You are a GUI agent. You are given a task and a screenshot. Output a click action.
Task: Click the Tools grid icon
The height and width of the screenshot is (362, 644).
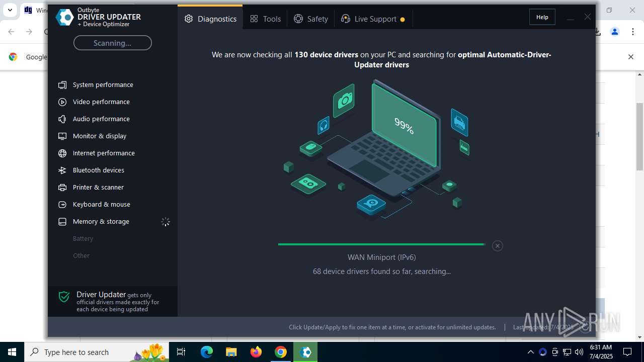click(254, 19)
